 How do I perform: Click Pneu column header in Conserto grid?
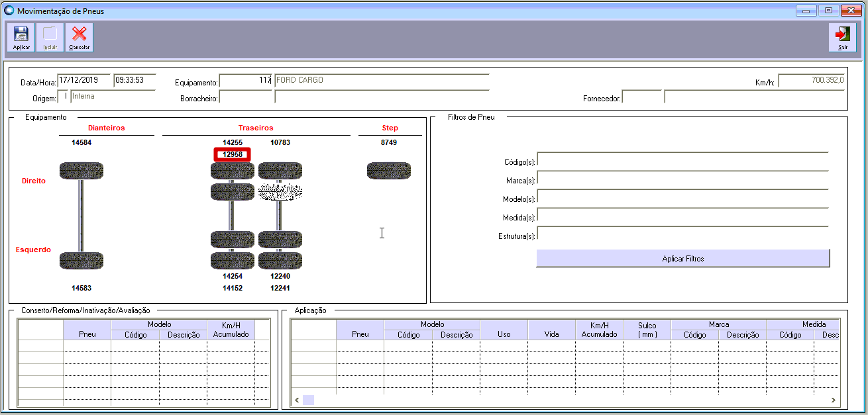click(87, 330)
